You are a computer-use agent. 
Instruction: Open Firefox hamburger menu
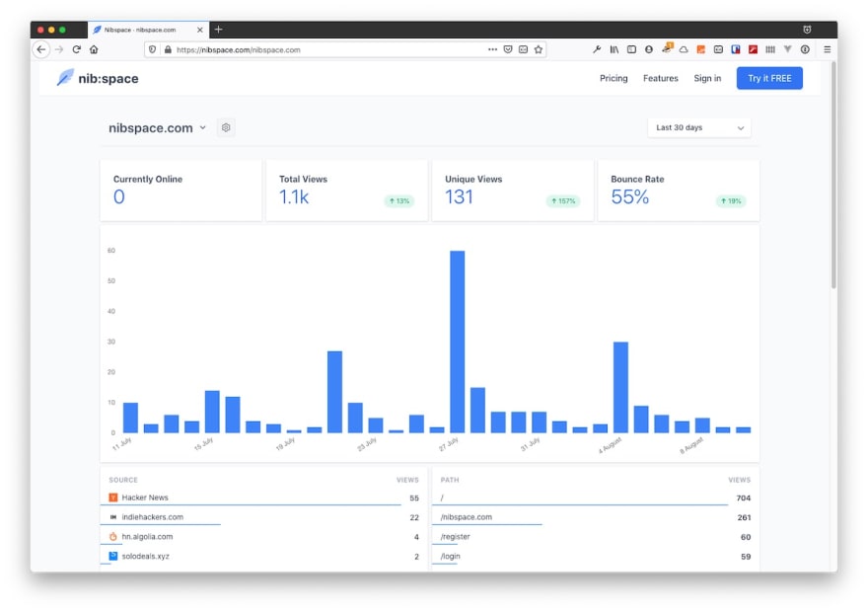(827, 49)
